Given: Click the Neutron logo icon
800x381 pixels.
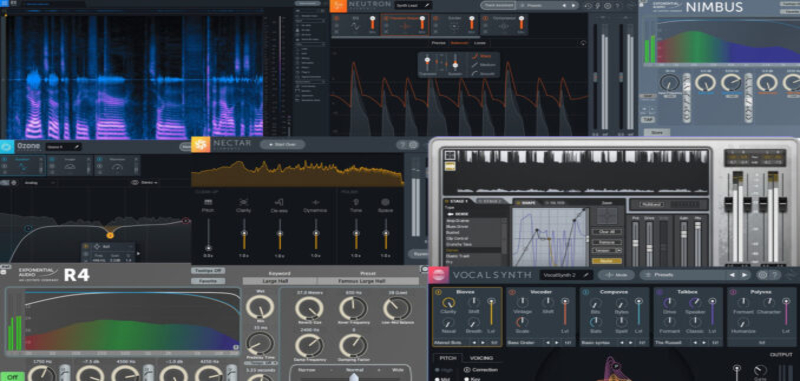Looking at the screenshot, I should 337,6.
